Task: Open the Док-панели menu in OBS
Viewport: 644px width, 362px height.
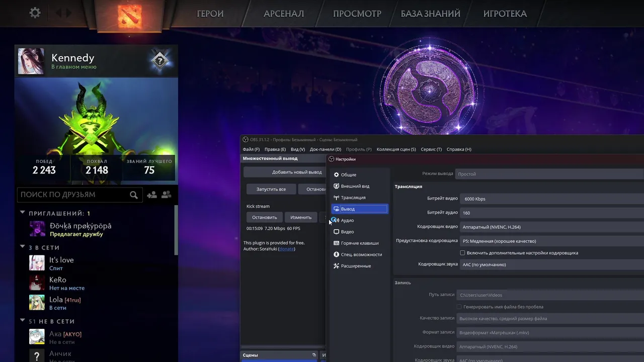Action: [326, 149]
